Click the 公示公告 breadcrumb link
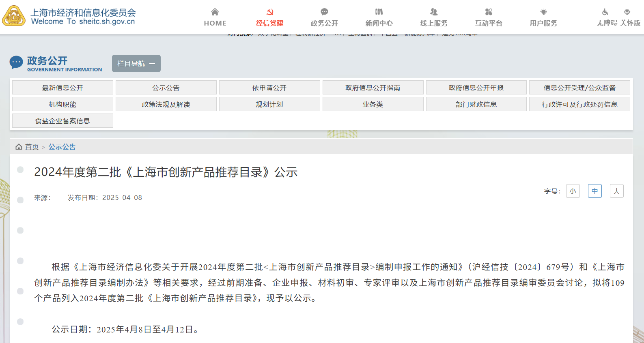Screen dimensions: 644x343 62,147
